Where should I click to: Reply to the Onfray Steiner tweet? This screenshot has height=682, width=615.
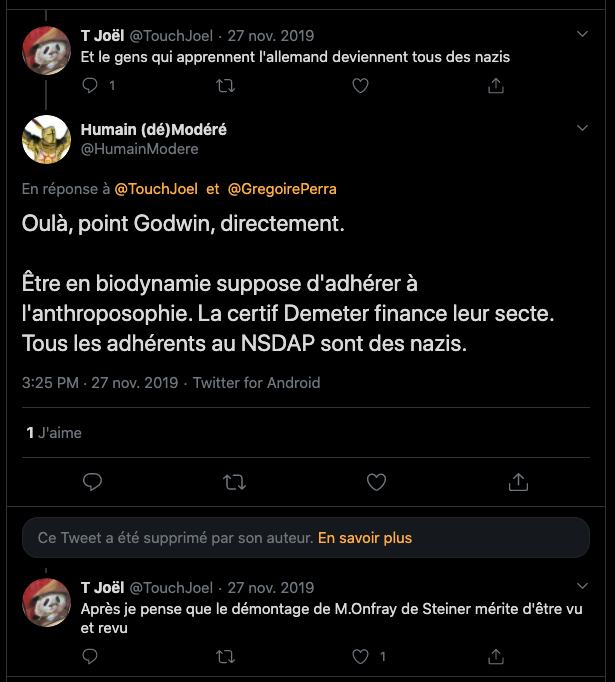pos(90,656)
